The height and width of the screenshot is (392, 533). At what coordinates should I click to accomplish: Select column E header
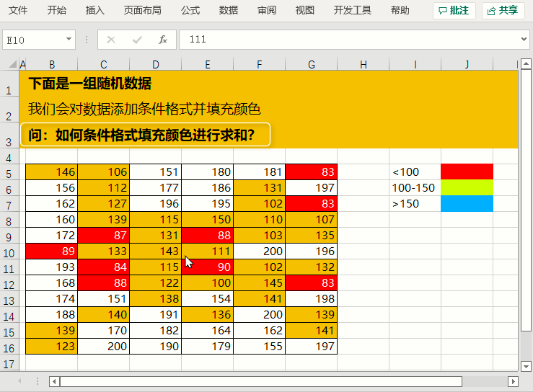point(207,64)
